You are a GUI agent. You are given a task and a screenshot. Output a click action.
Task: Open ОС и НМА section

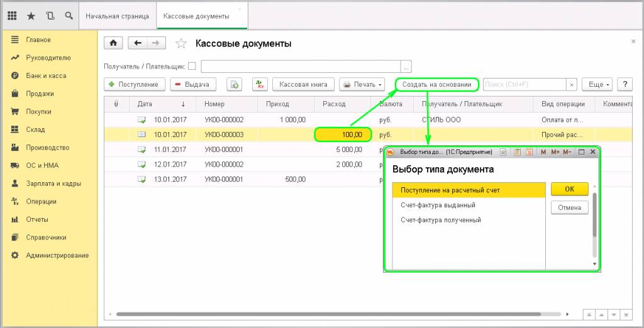[42, 165]
